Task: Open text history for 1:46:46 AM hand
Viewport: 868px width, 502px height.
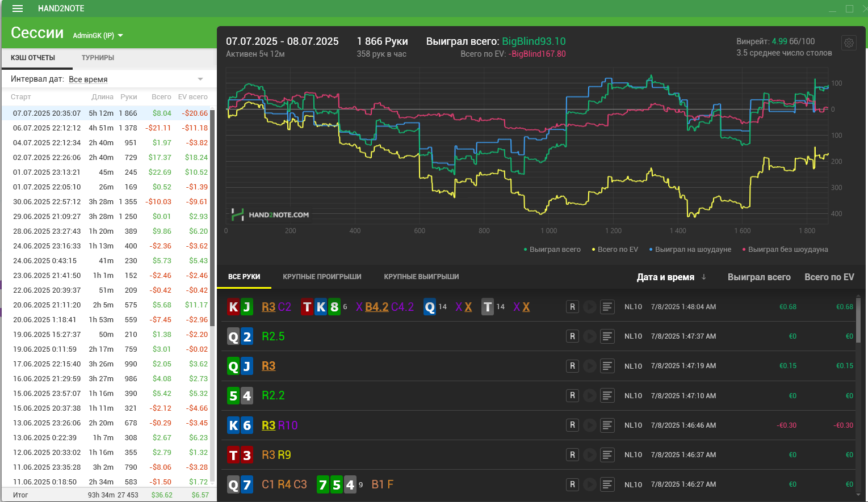Action: point(607,425)
